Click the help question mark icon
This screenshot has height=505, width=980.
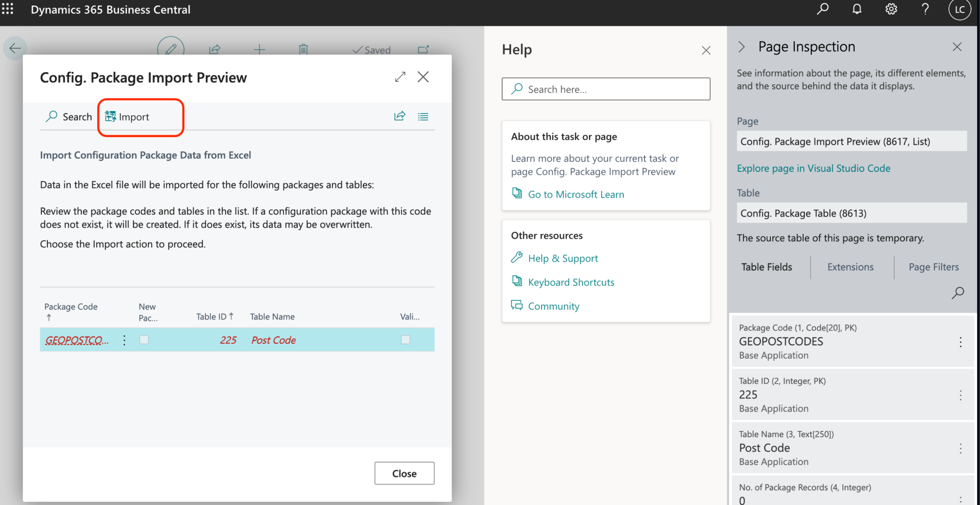[x=925, y=9]
